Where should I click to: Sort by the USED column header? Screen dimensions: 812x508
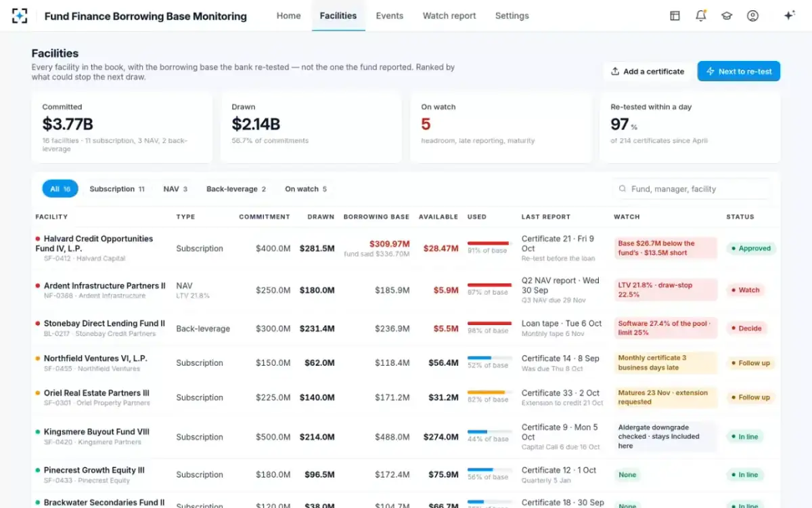477,217
